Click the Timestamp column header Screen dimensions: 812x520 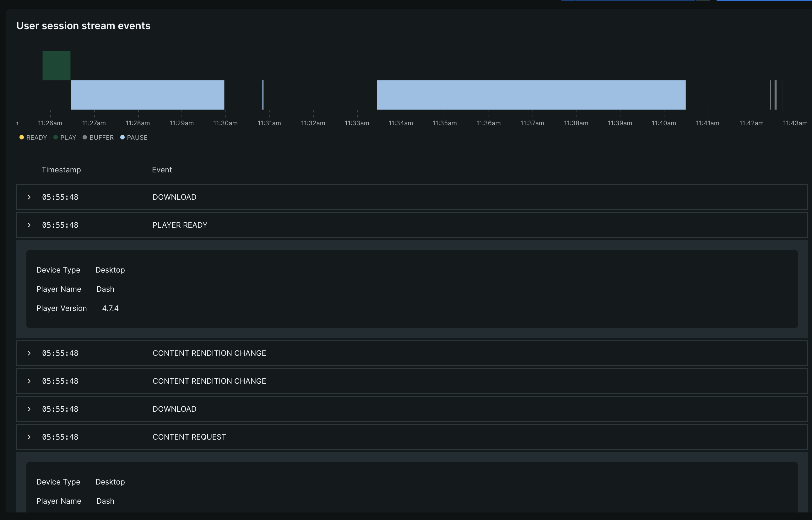click(x=61, y=170)
